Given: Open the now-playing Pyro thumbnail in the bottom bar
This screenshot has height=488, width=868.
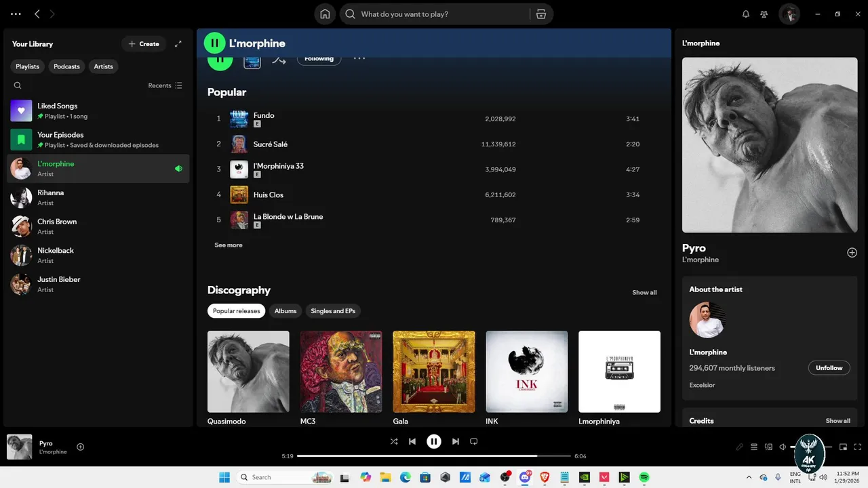Looking at the screenshot, I should [x=20, y=447].
